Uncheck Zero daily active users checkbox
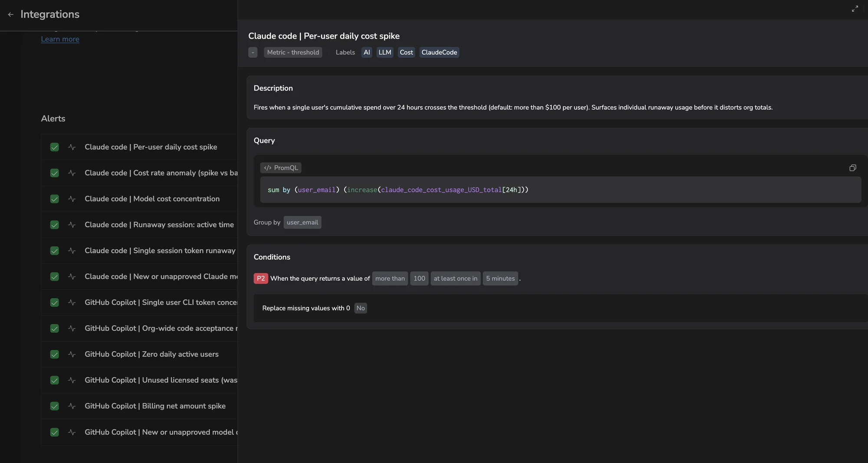Viewport: 868px width, 463px height. pos(54,354)
